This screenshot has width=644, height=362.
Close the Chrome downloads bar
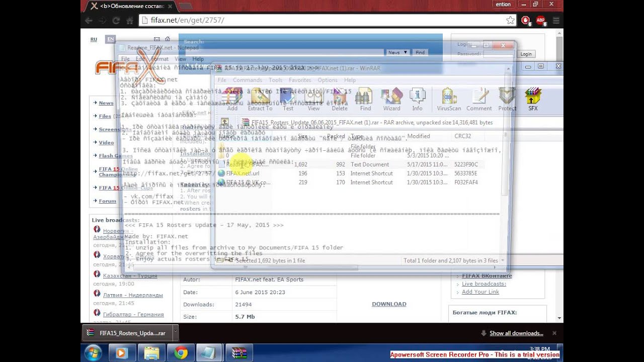click(x=554, y=333)
